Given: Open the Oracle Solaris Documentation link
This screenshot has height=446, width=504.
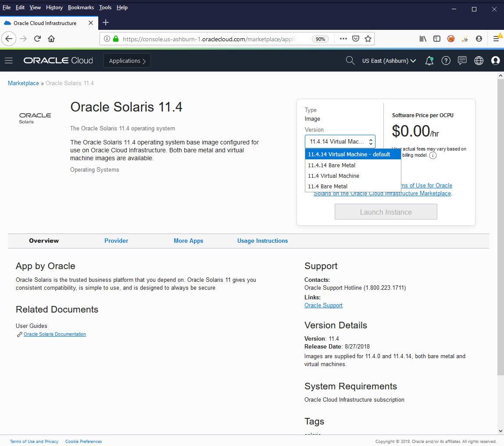Looking at the screenshot, I should [x=54, y=334].
